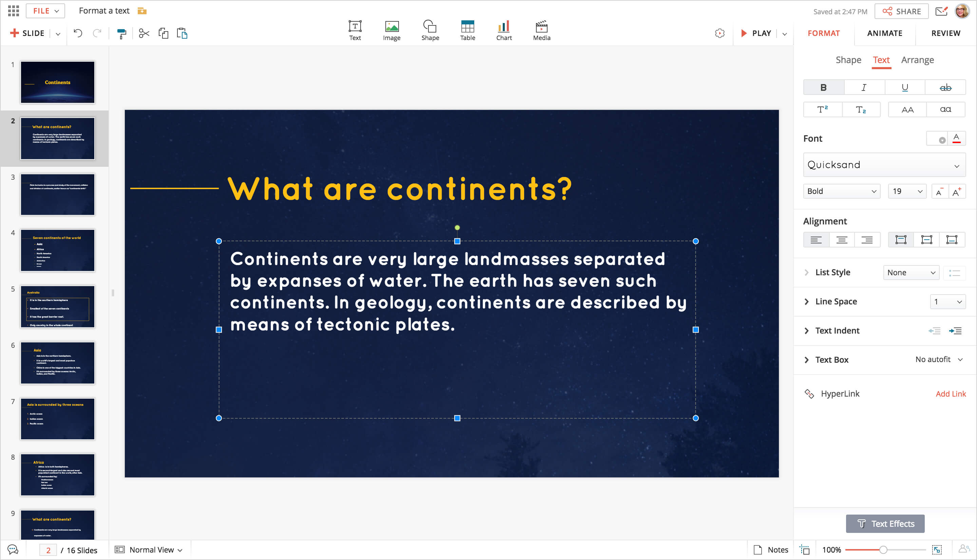Viewport: 977px width, 560px height.
Task: Click the Text Effects button
Action: pyautogui.click(x=885, y=523)
